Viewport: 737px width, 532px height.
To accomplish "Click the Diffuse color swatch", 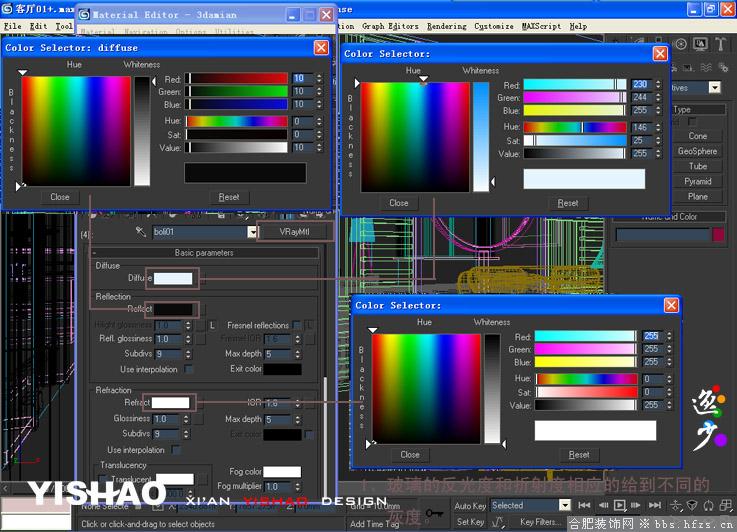I will [x=173, y=279].
